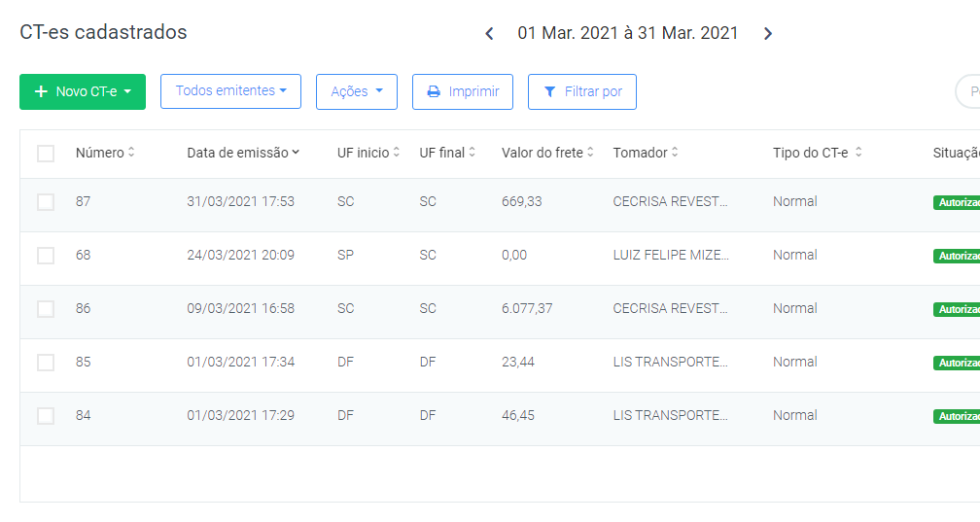Click Autorizado status badge of CT-e 86
This screenshot has width=980, height=522.
click(x=957, y=309)
